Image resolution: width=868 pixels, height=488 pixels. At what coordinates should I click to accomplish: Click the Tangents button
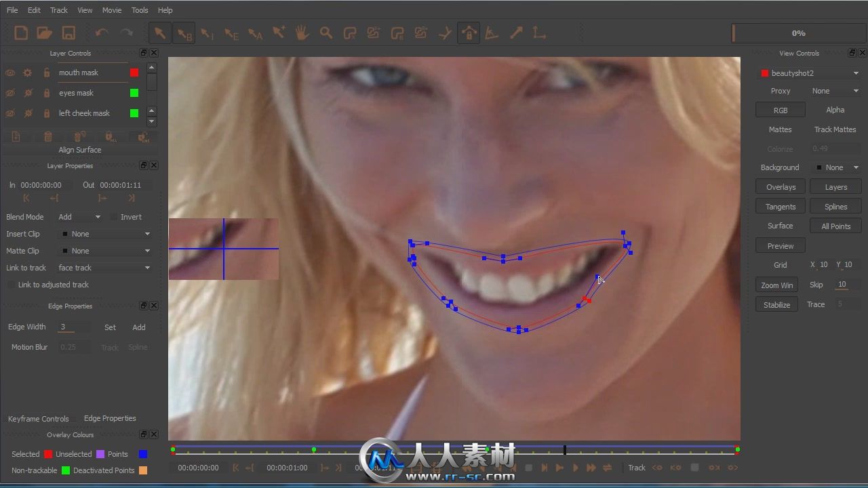781,207
